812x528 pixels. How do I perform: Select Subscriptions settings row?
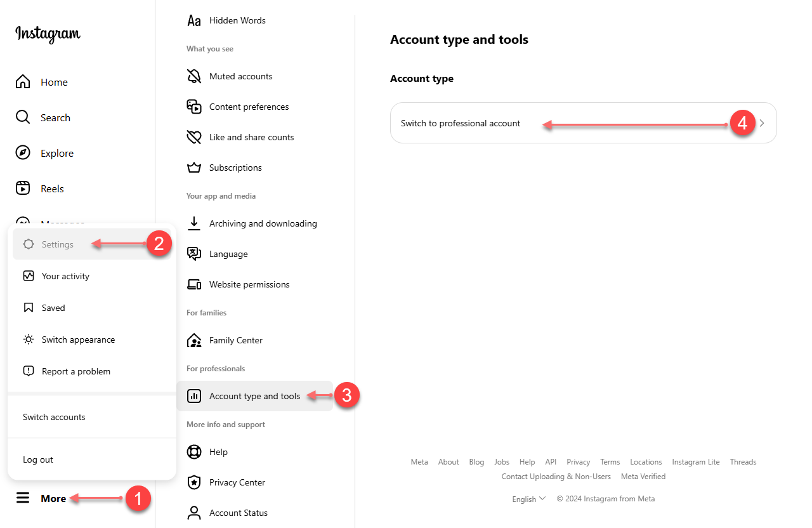(x=254, y=168)
